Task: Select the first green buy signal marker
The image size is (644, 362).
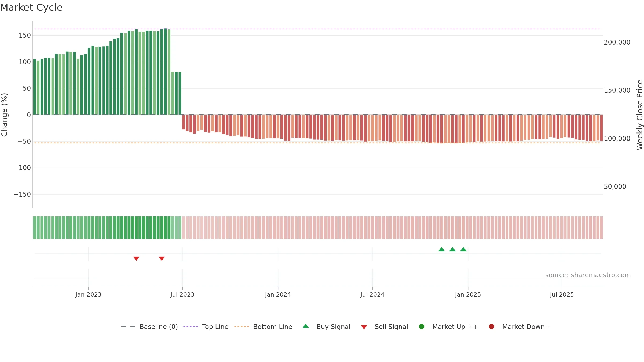Action: [x=441, y=249]
